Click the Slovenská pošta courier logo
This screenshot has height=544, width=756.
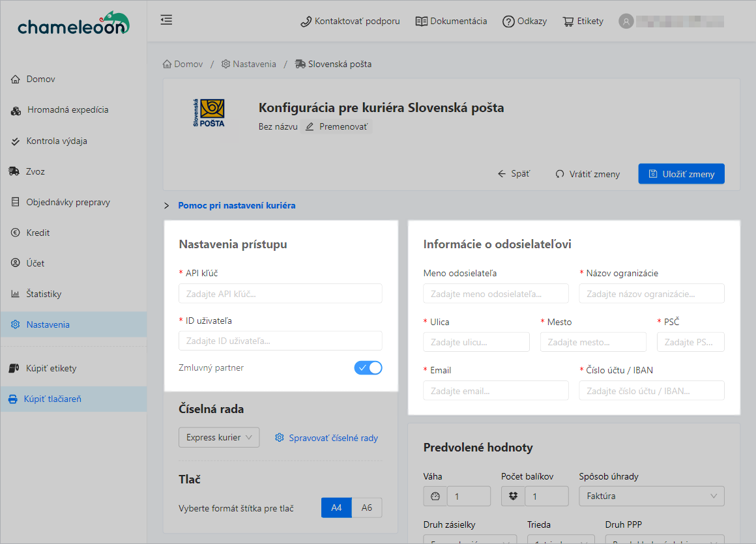(209, 113)
